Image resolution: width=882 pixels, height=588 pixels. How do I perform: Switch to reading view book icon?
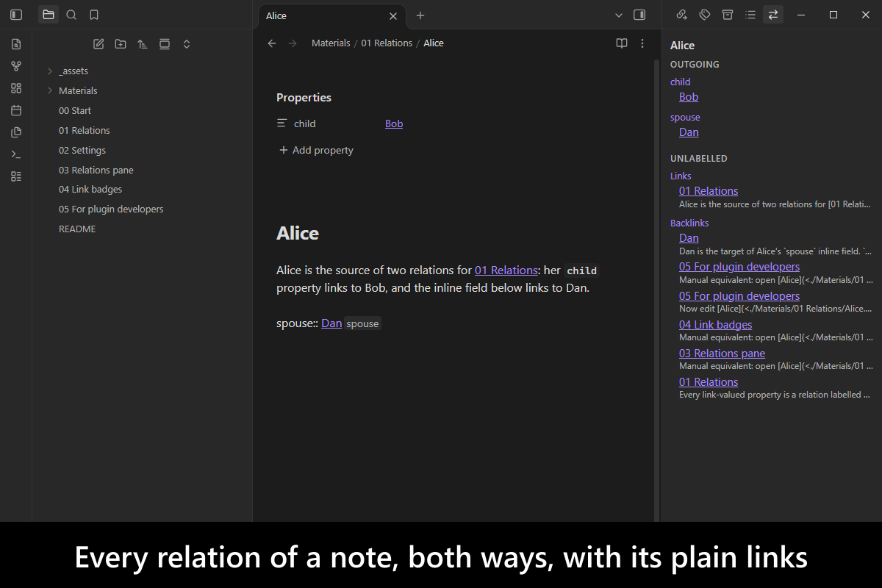(622, 43)
